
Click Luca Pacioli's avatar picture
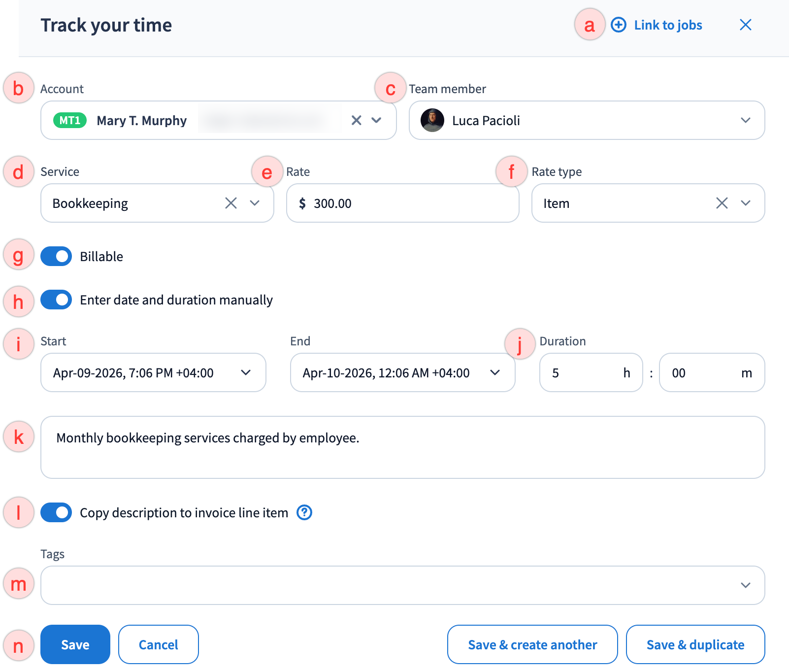click(432, 120)
